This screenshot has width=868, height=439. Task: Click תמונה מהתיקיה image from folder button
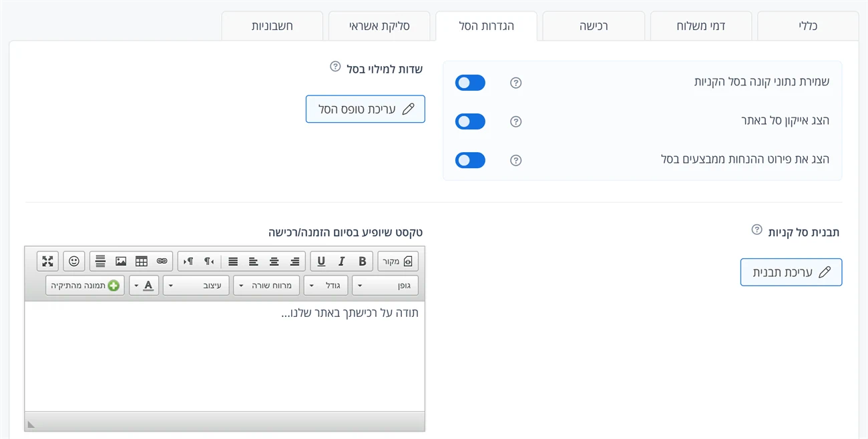click(85, 286)
